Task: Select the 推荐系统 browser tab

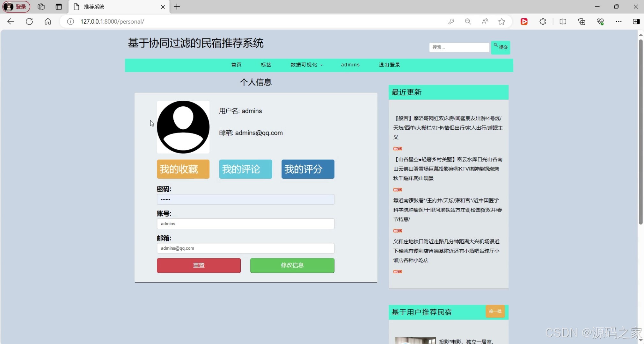Action: coord(105,7)
